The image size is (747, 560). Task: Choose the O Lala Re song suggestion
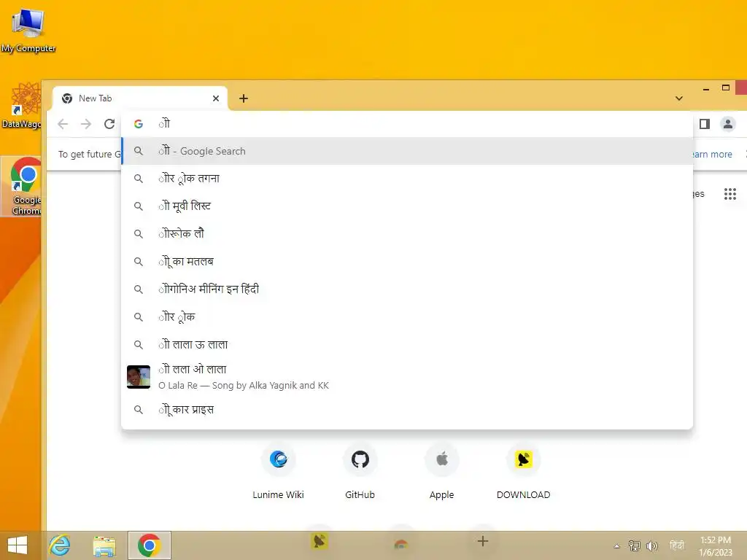pyautogui.click(x=407, y=377)
